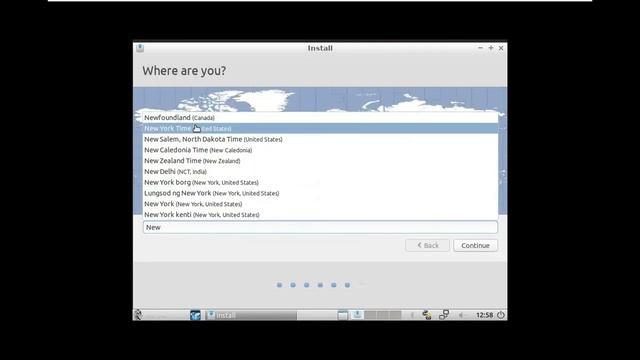Maximize the Install window
Viewport: 640px width, 360px height.
(x=491, y=48)
